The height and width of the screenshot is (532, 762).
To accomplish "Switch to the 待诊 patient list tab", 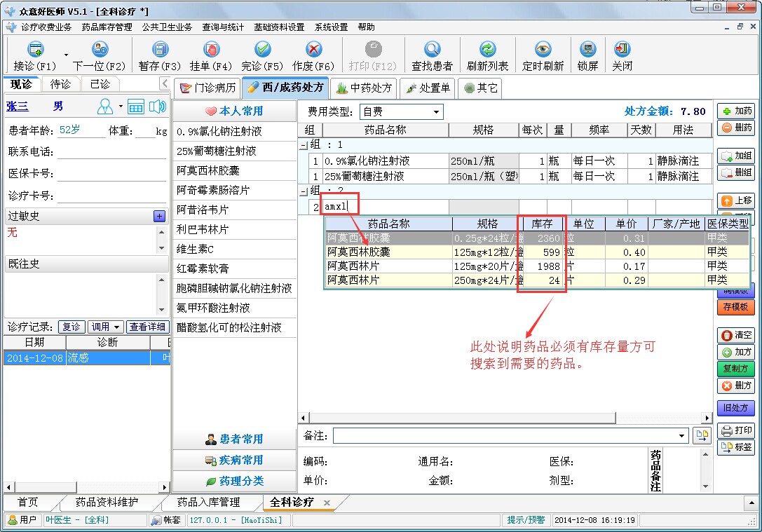I will point(60,84).
